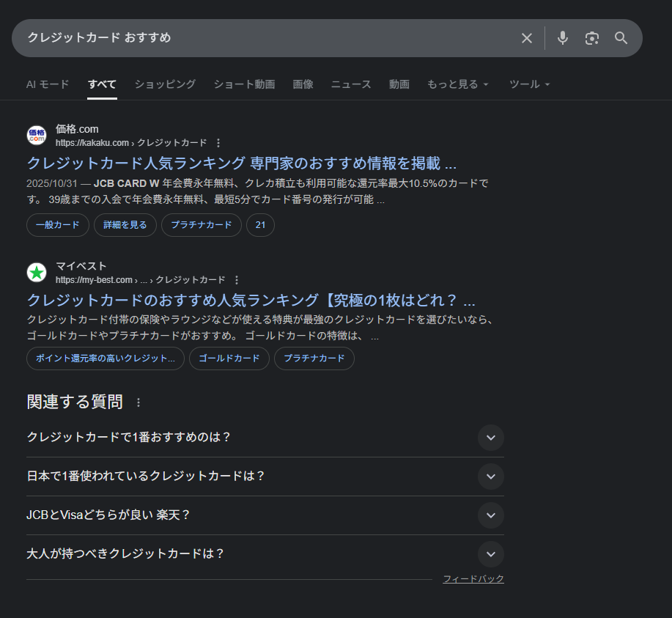The width and height of the screenshot is (672, 618).
Task: Click inside the search text field
Action: (264, 38)
